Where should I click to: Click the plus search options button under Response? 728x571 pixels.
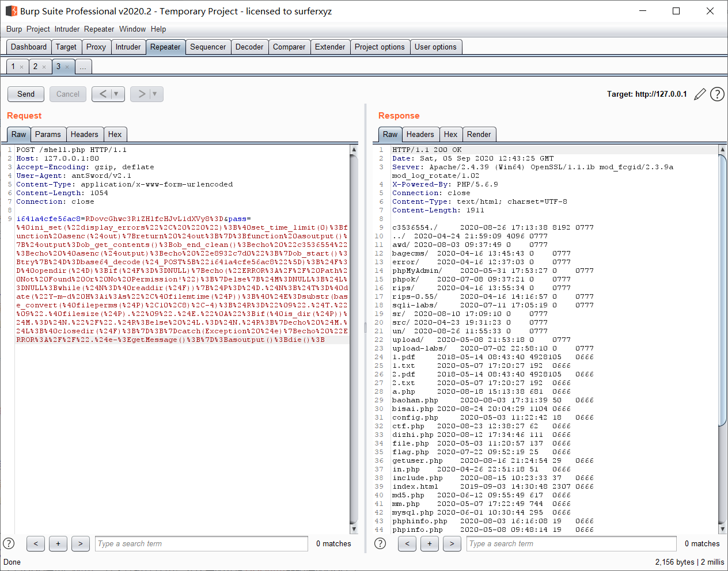[430, 543]
